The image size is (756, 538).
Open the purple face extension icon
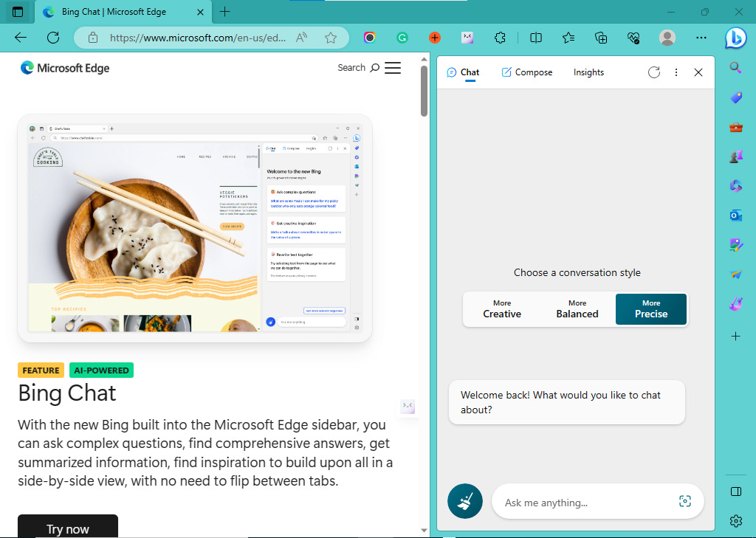467,38
